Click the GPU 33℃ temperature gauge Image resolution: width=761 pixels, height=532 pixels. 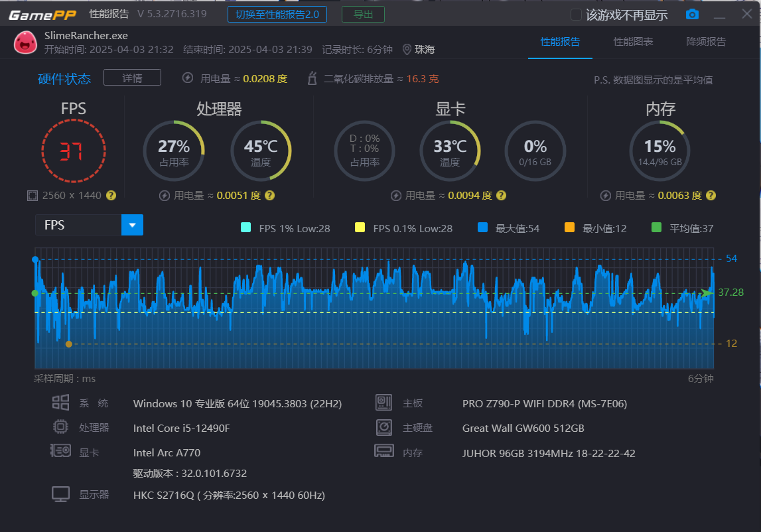450,151
